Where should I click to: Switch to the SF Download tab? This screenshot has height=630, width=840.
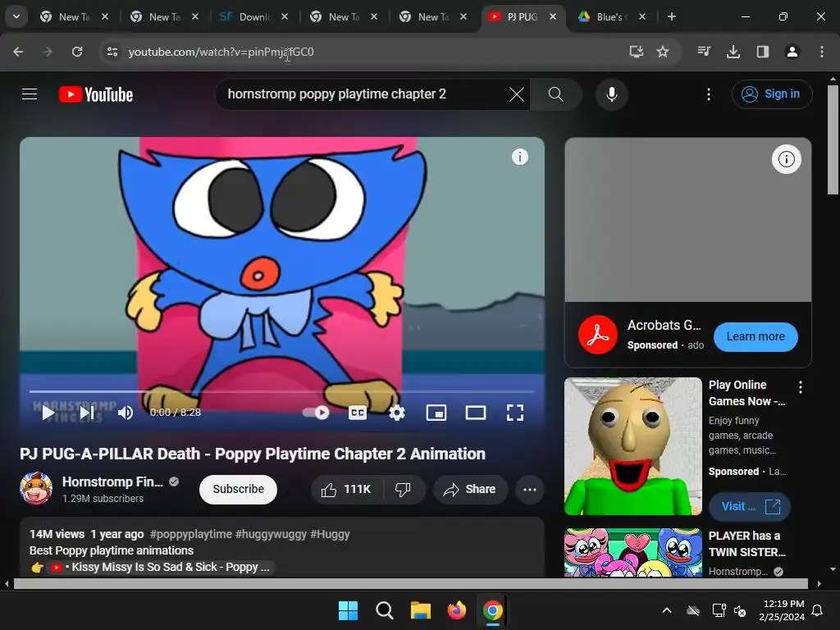pyautogui.click(x=253, y=16)
